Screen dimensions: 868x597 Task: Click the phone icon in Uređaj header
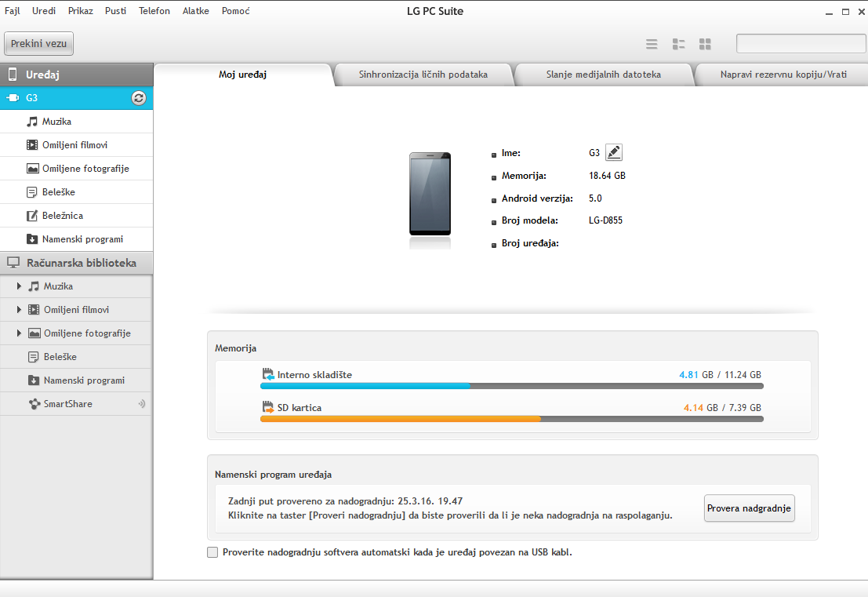tap(13, 75)
